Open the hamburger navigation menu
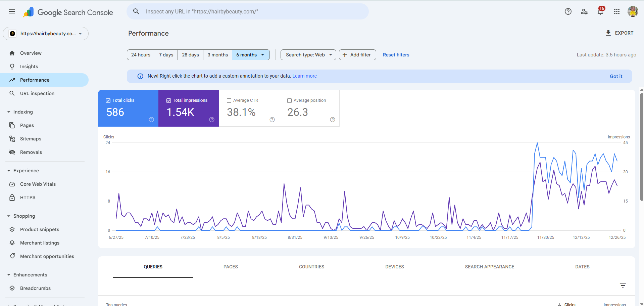Viewport: 644px width, 306px height. tap(12, 11)
